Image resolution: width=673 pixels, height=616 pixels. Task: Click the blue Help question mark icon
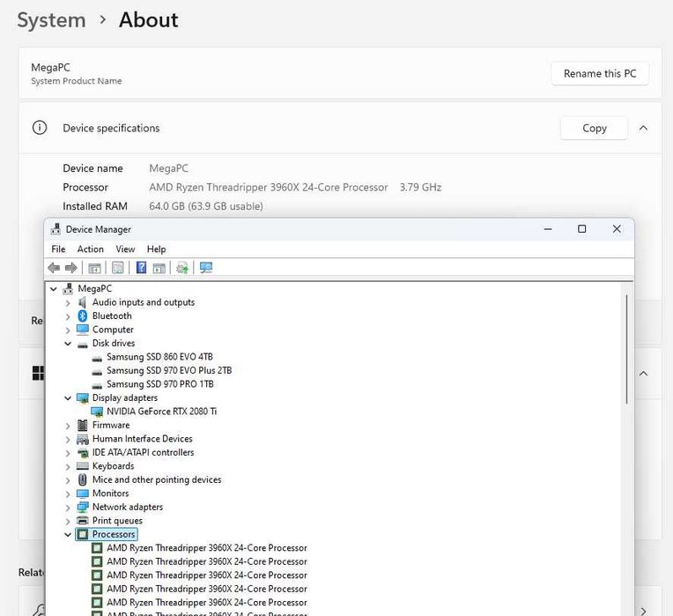pos(141,268)
